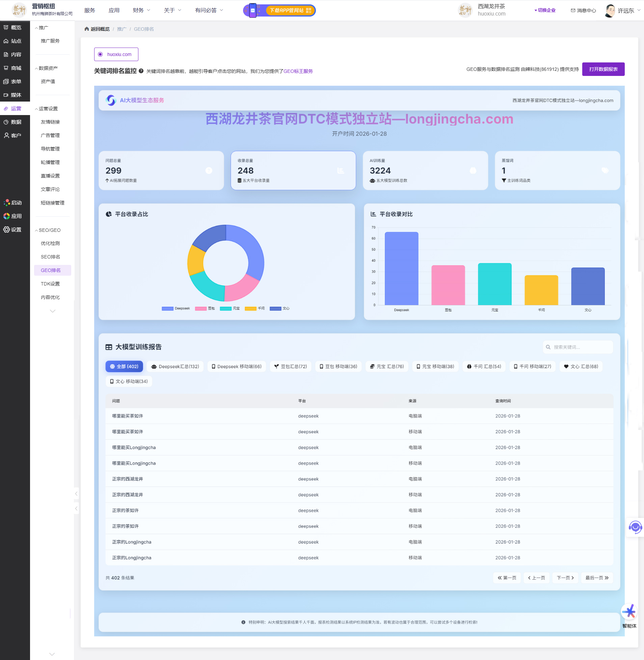Open the GEO标王服务 link
The width and height of the screenshot is (644, 660).
pos(298,71)
